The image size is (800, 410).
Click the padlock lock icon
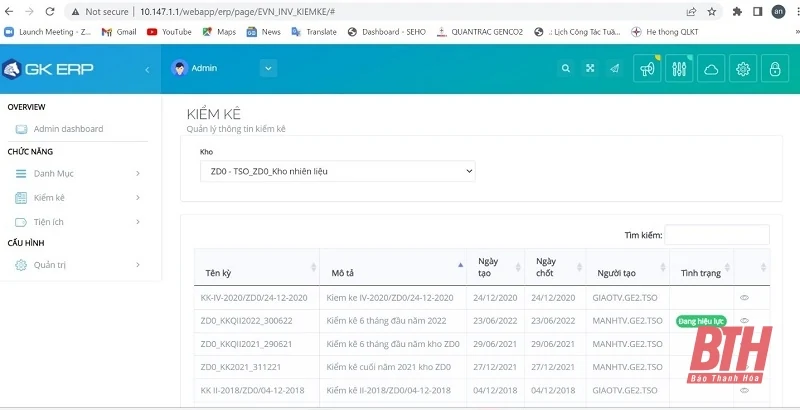click(x=775, y=68)
